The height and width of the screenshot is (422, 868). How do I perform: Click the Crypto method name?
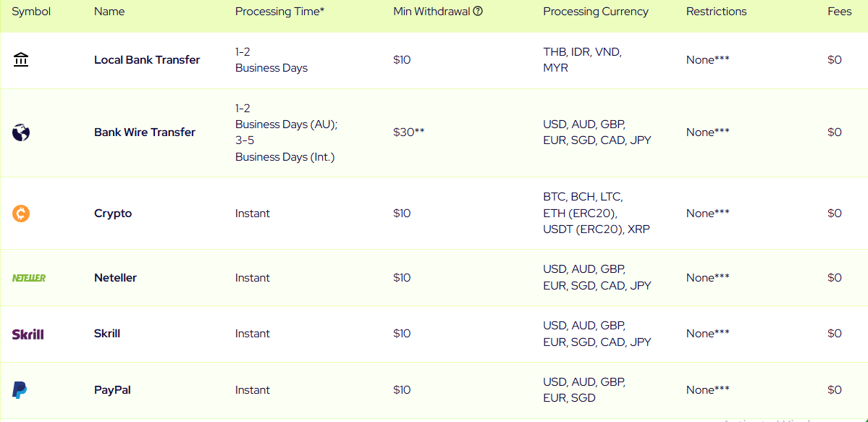point(113,214)
